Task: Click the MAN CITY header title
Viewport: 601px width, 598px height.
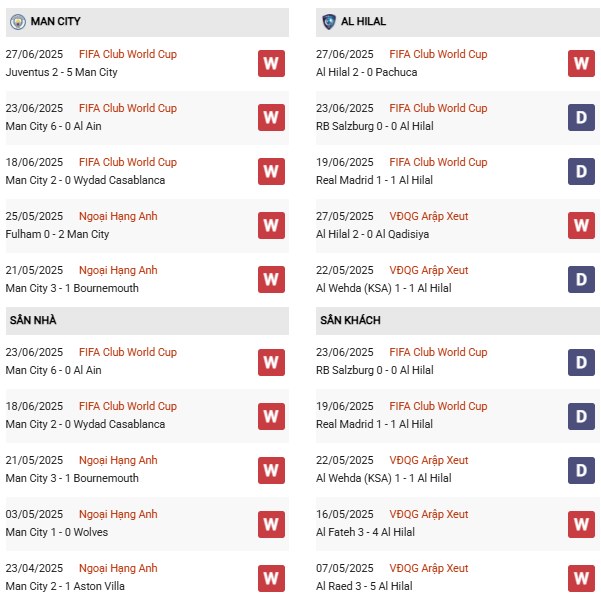Action: point(56,21)
